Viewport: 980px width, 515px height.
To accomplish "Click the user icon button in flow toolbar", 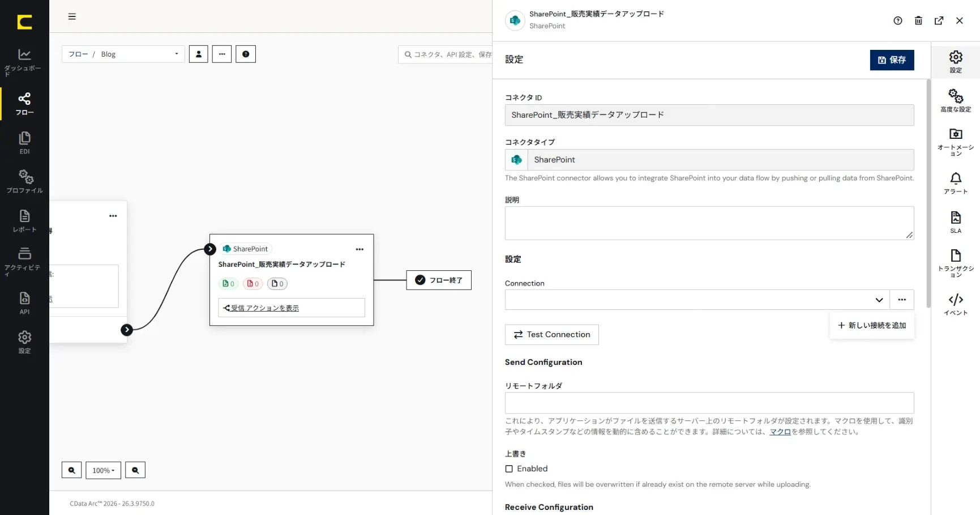I will pos(199,54).
